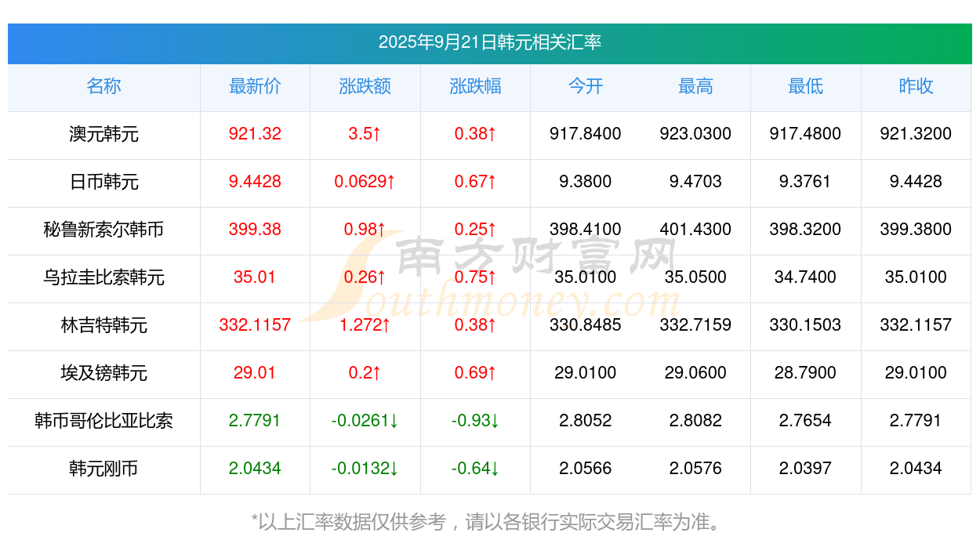Select previous close 29.0100
980x547 pixels.
click(x=916, y=373)
